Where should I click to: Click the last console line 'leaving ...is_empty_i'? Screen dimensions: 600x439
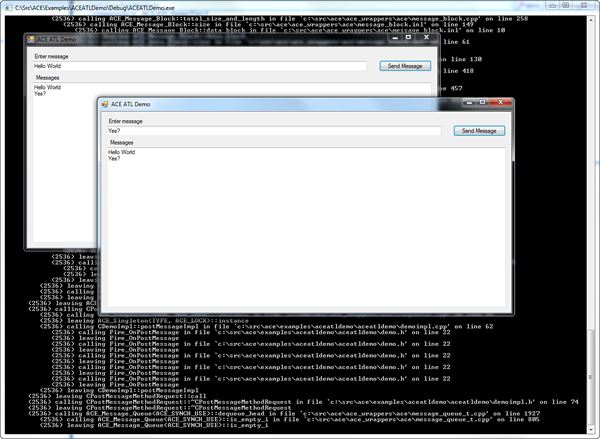pos(154,425)
